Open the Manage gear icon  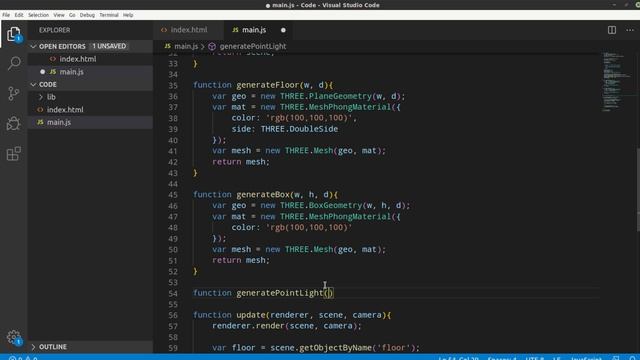click(13, 337)
